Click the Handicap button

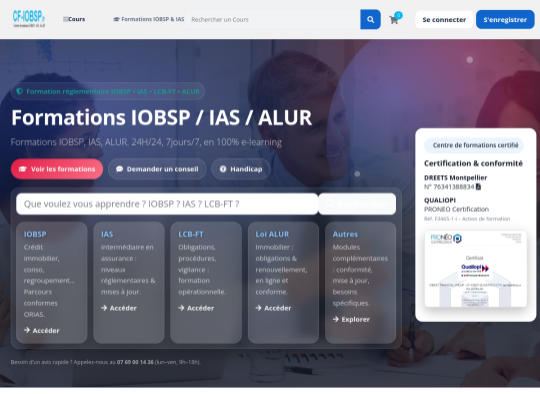pos(241,169)
